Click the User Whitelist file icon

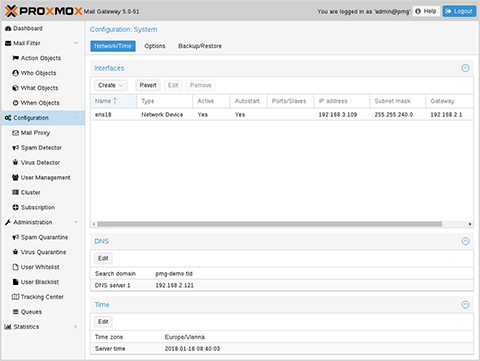[x=15, y=267]
